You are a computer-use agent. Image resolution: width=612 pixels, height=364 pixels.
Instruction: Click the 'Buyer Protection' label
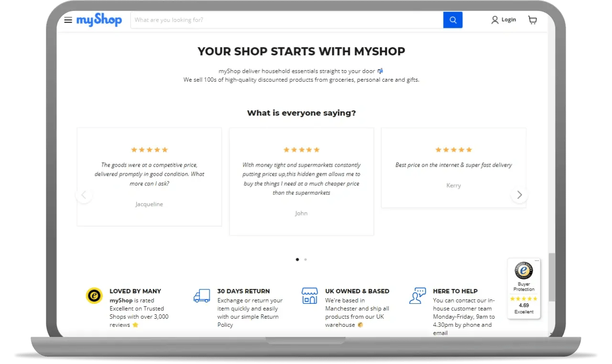524,287
